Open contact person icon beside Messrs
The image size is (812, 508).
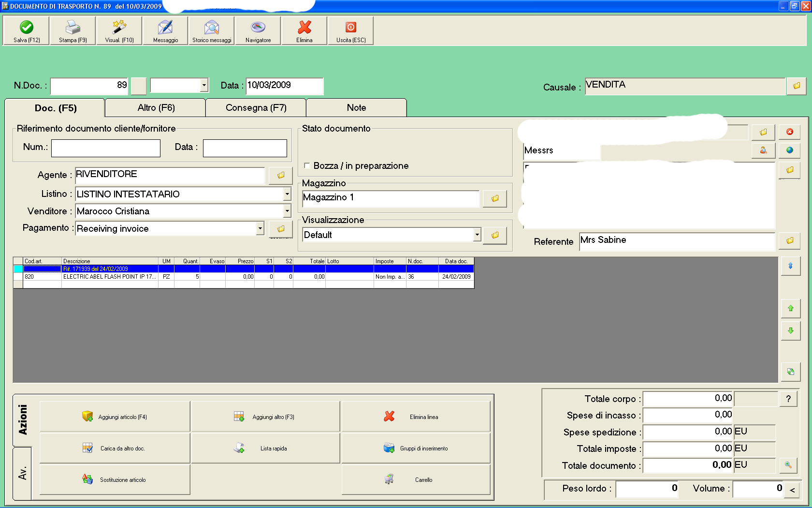pyautogui.click(x=763, y=150)
